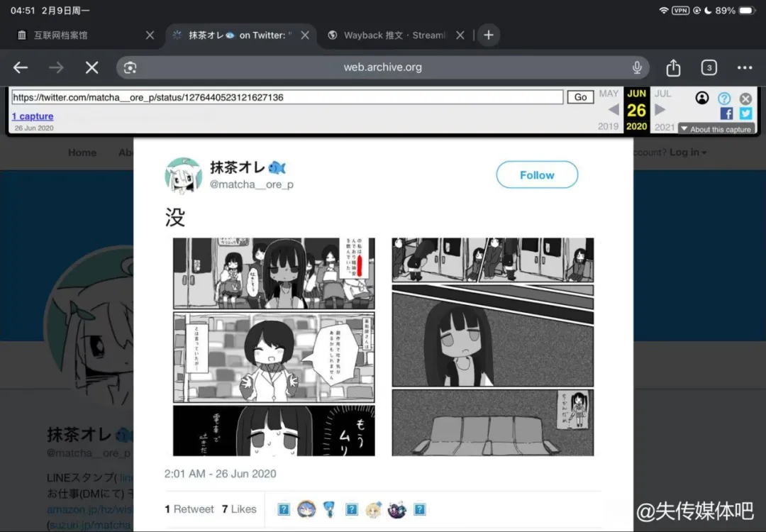Click the web.archive.org address bar

click(382, 67)
